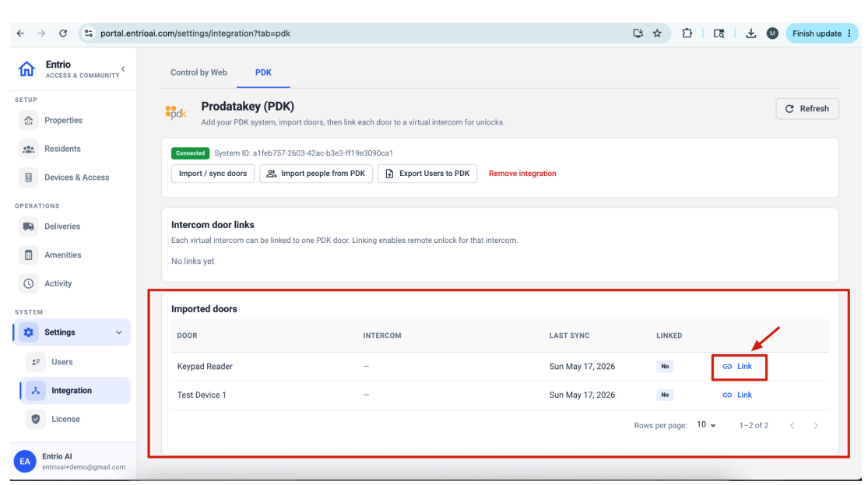Open the browser downloads icon
This screenshot has width=868, height=485.
(x=750, y=33)
